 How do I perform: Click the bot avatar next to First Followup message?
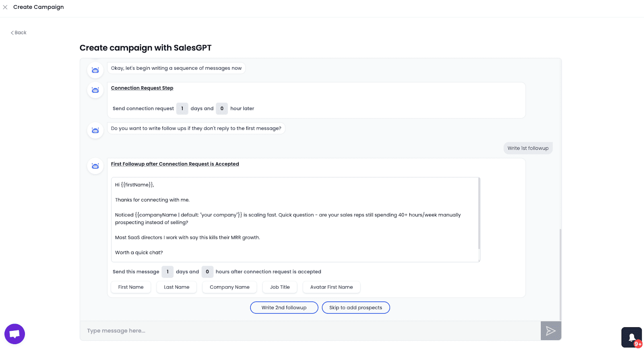(x=95, y=166)
